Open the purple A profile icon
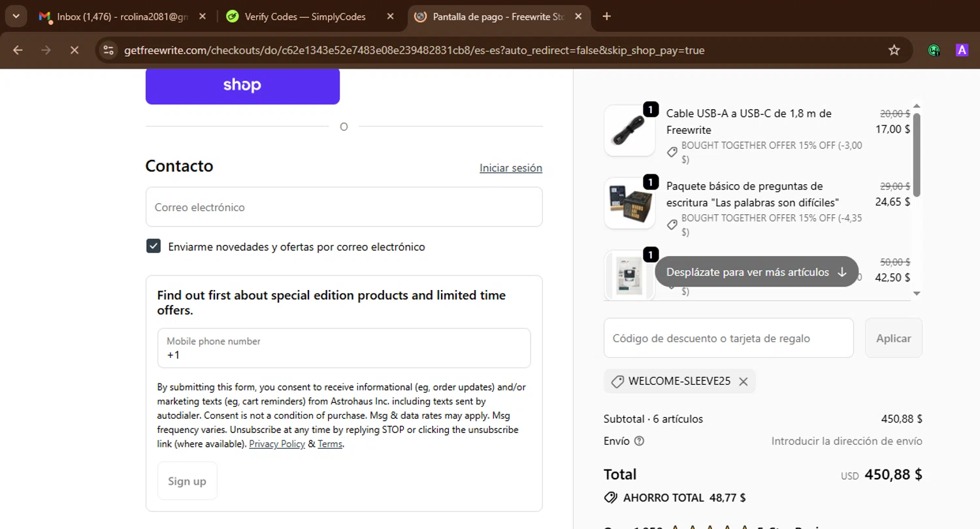 962,50
